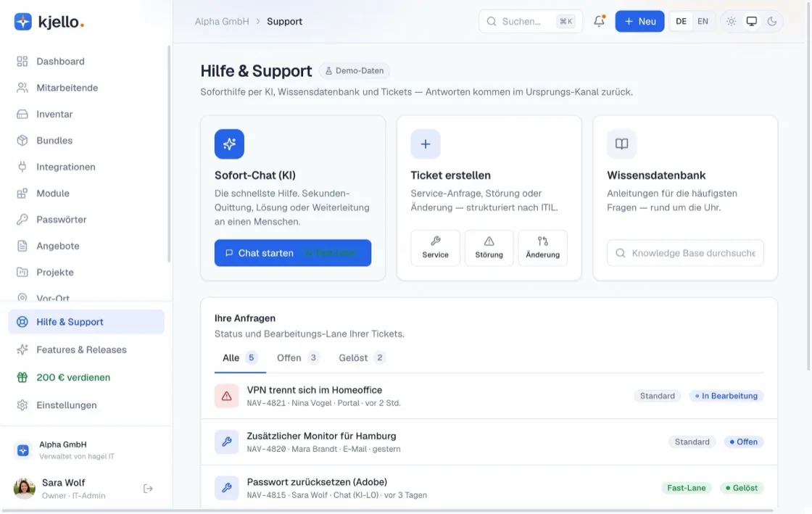812x514 pixels.
Task: Click the Fast-Lane badge on Adobe ticket
Action: coord(686,488)
